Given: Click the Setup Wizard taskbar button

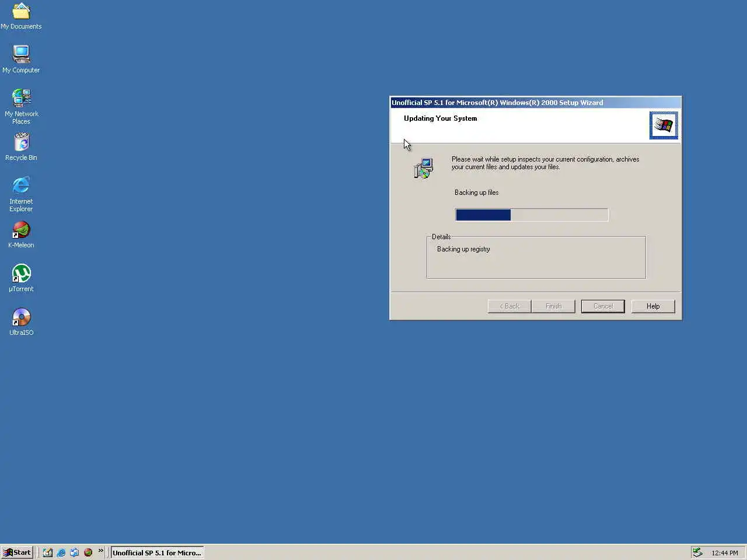Looking at the screenshot, I should 157,552.
